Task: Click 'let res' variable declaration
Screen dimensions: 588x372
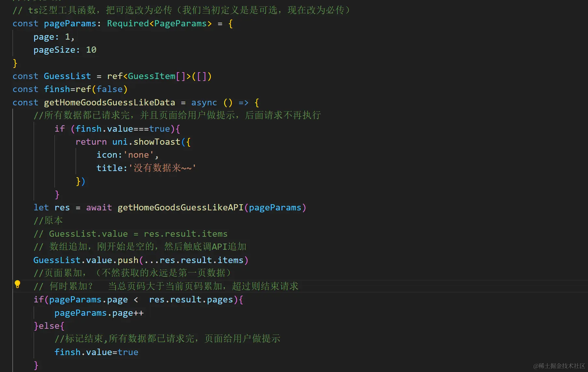Action: coord(52,207)
